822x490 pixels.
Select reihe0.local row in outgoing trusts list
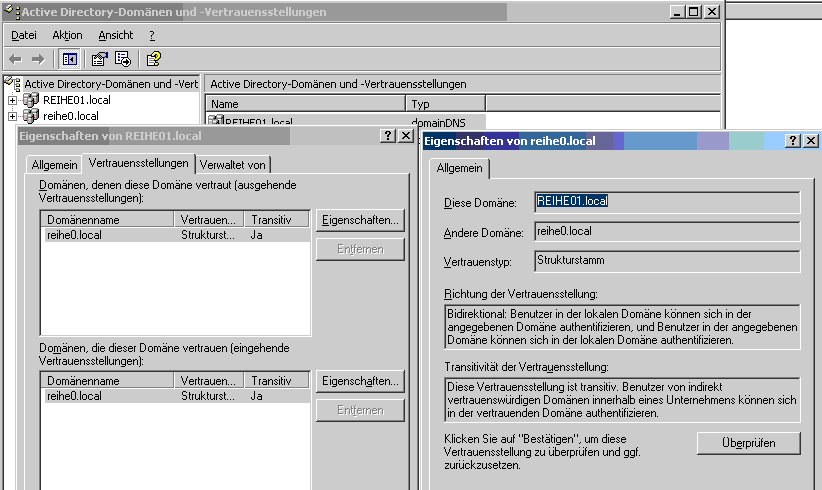[x=176, y=235]
